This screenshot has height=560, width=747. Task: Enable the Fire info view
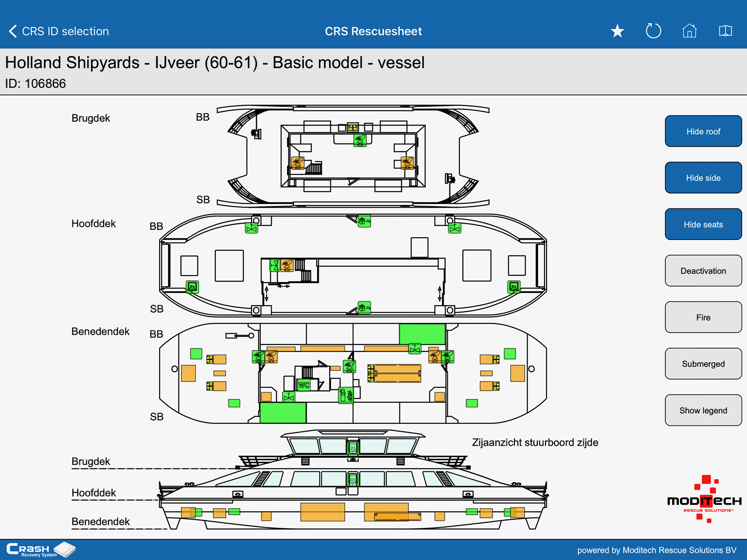point(703,317)
